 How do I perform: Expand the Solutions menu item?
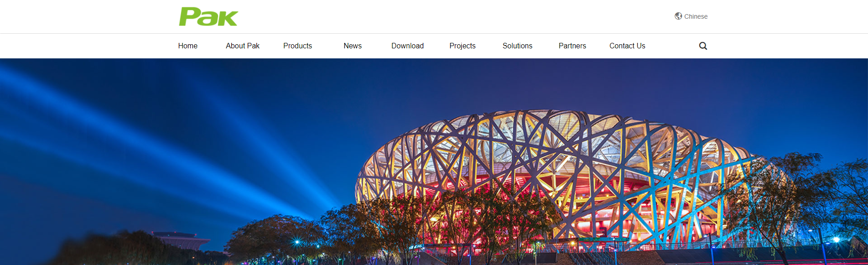517,46
